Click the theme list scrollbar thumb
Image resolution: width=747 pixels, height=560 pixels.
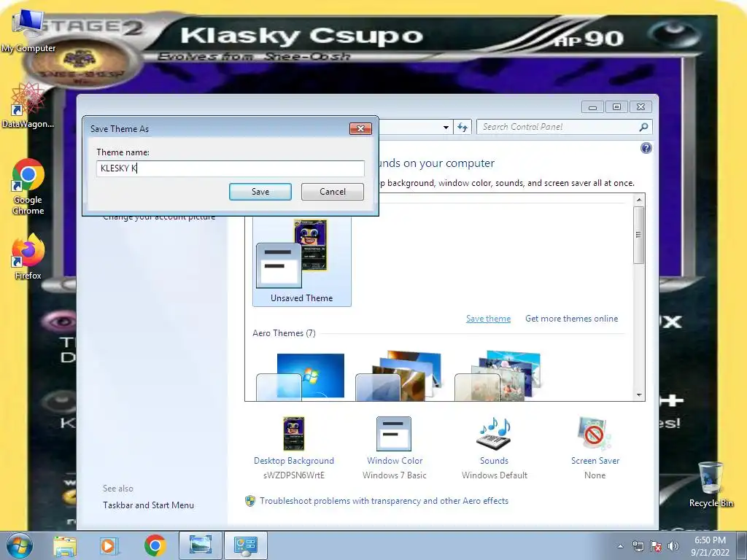pos(639,235)
